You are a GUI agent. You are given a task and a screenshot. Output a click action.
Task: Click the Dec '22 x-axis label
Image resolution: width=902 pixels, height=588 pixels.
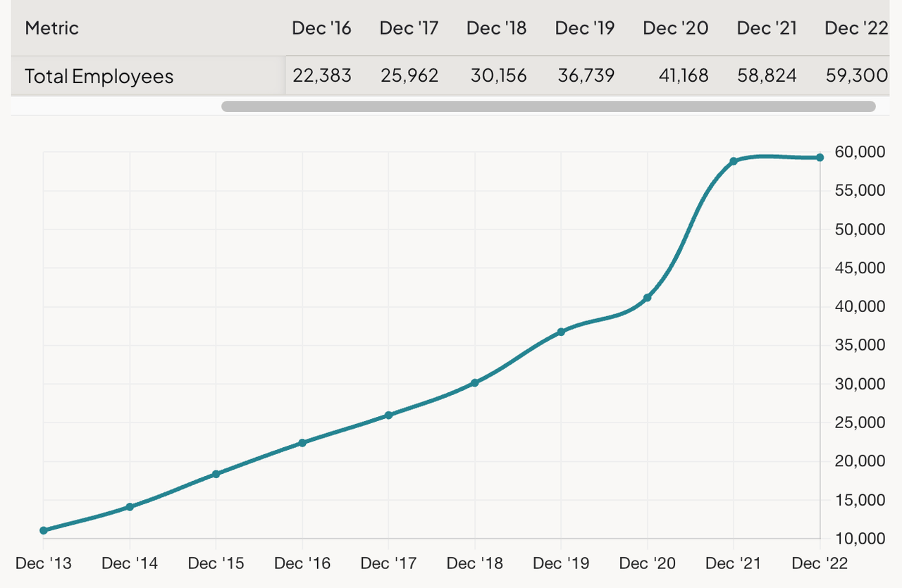pyautogui.click(x=820, y=563)
